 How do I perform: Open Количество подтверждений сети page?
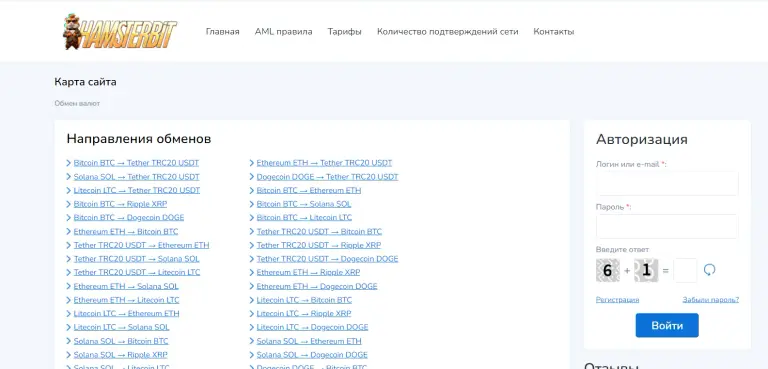point(447,32)
